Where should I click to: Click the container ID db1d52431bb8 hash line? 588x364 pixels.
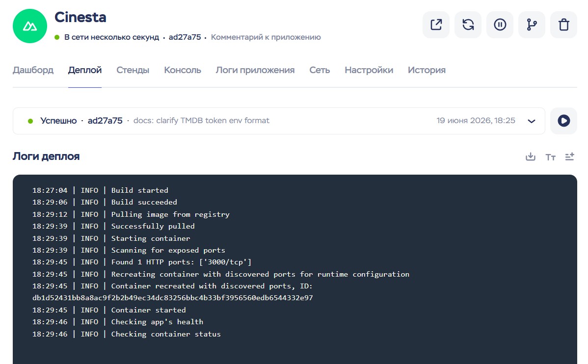pyautogui.click(x=172, y=298)
